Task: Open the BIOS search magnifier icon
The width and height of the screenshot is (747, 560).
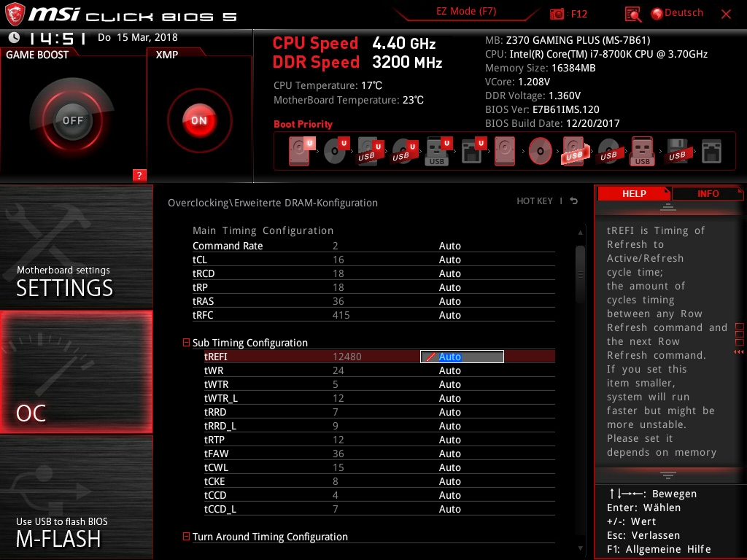Action: point(632,14)
